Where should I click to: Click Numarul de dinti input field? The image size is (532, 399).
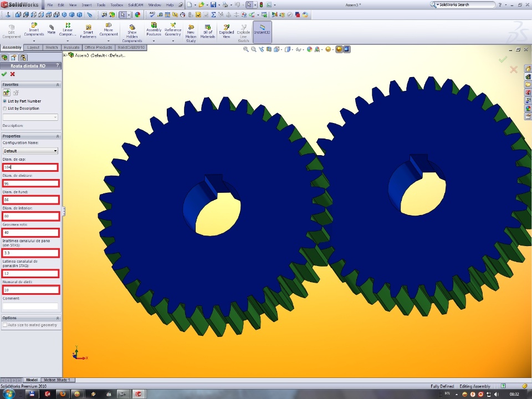tap(30, 290)
